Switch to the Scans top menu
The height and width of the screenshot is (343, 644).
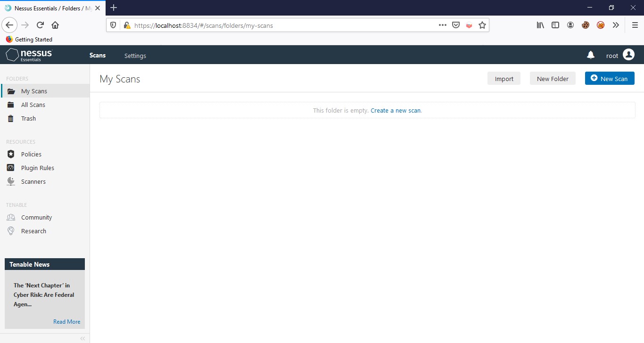click(98, 55)
